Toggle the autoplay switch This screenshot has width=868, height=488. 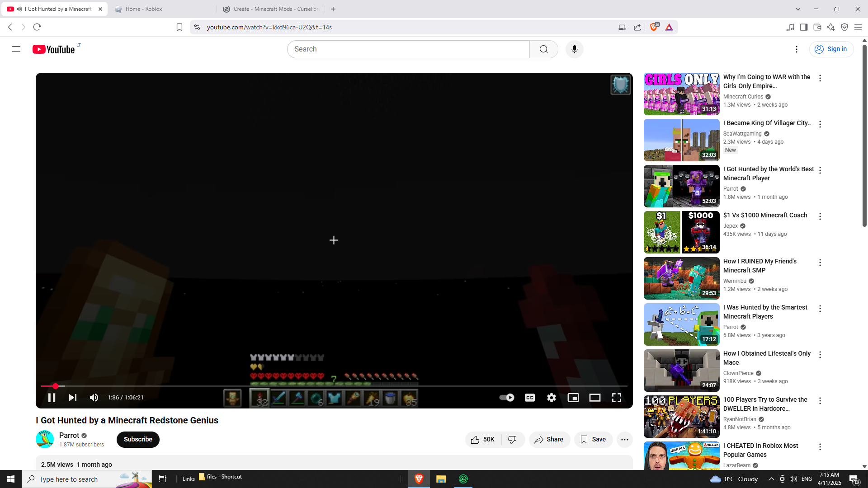coord(507,398)
